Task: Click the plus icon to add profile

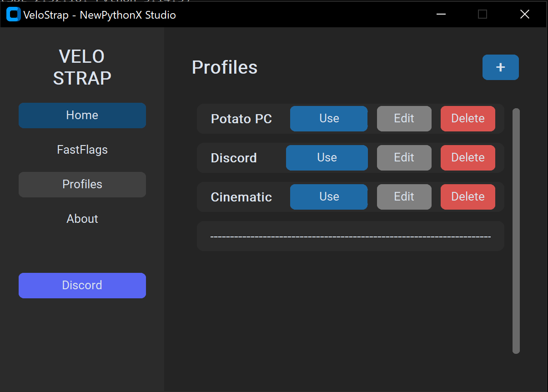Action: point(500,67)
